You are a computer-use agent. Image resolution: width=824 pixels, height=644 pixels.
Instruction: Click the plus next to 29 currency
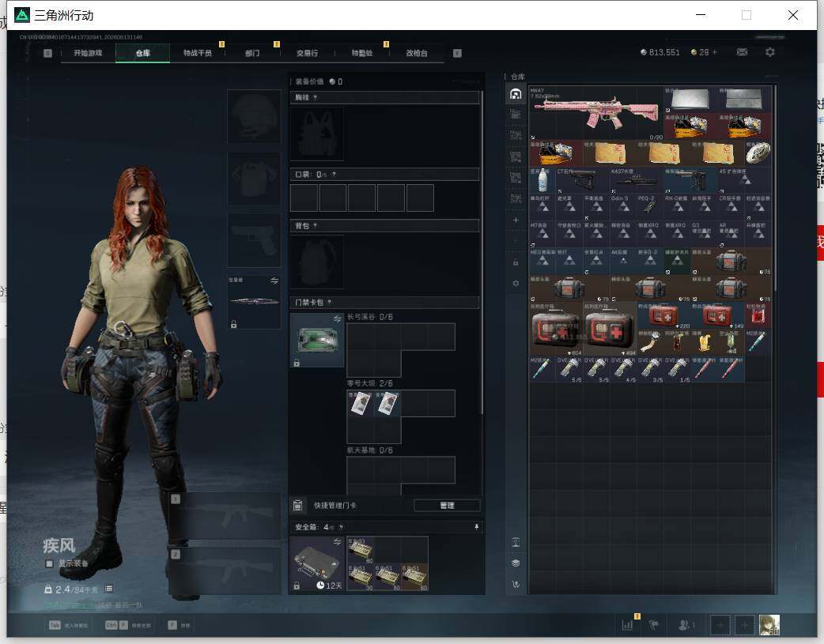click(714, 52)
